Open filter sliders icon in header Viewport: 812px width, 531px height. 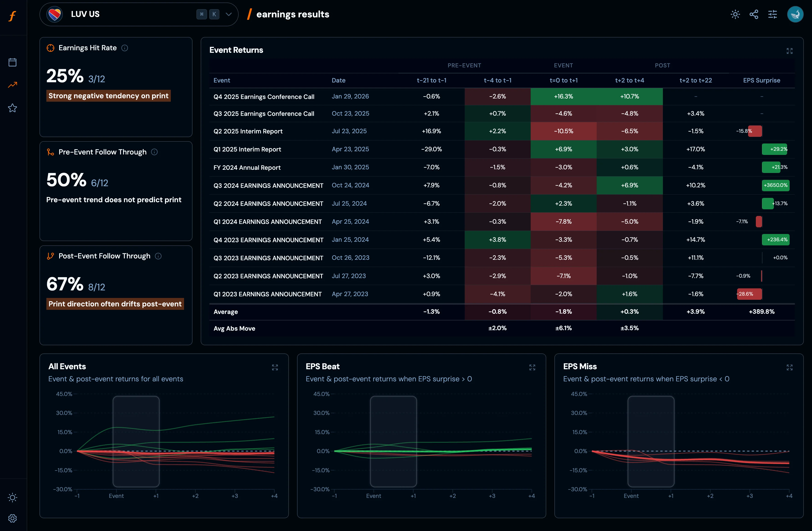[x=772, y=14]
